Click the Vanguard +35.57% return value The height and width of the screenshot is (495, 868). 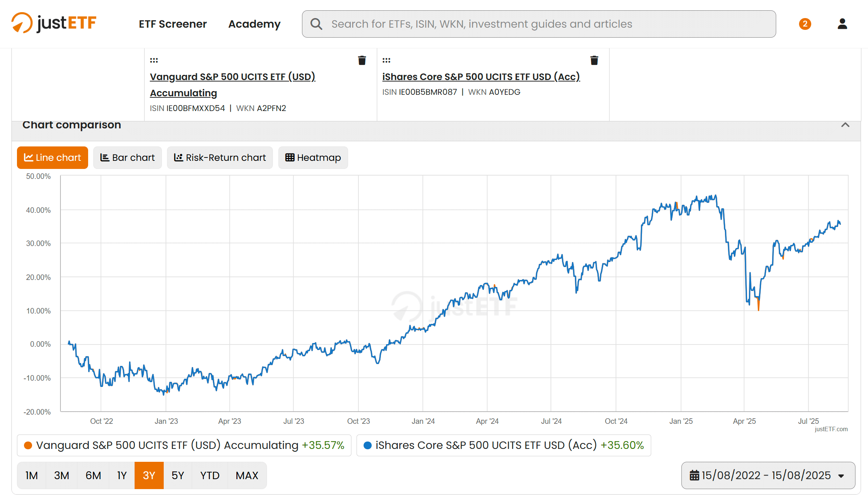coord(323,445)
